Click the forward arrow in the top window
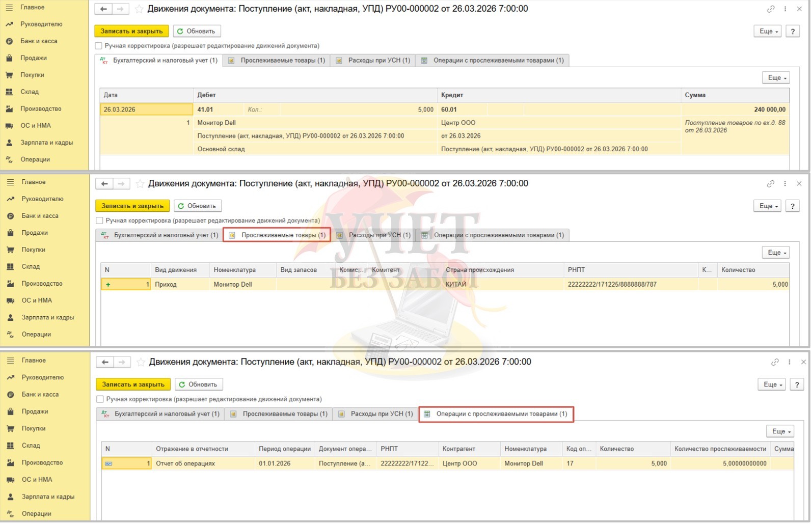 pyautogui.click(x=120, y=9)
